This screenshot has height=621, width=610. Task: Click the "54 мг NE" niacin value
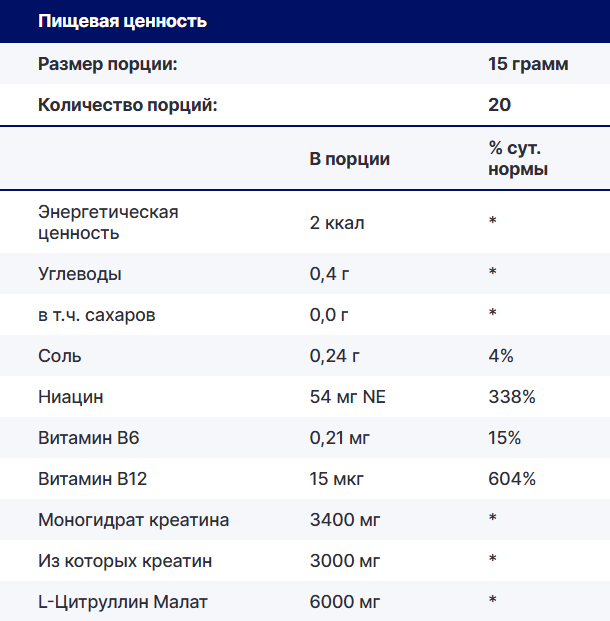tap(348, 397)
